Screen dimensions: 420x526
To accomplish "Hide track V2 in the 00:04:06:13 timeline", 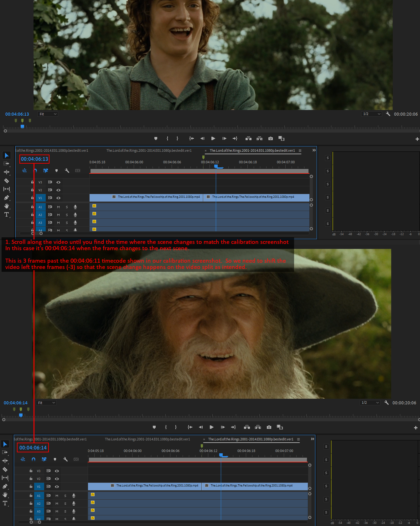I will pos(58,190).
